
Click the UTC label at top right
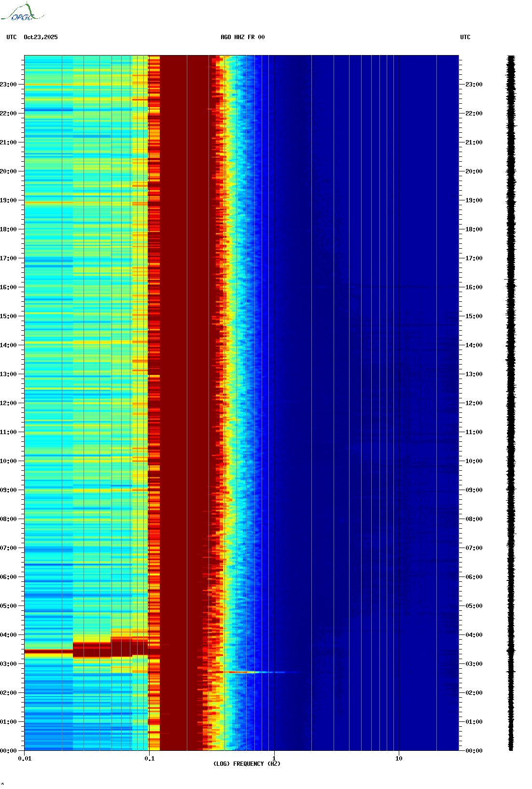pos(465,37)
